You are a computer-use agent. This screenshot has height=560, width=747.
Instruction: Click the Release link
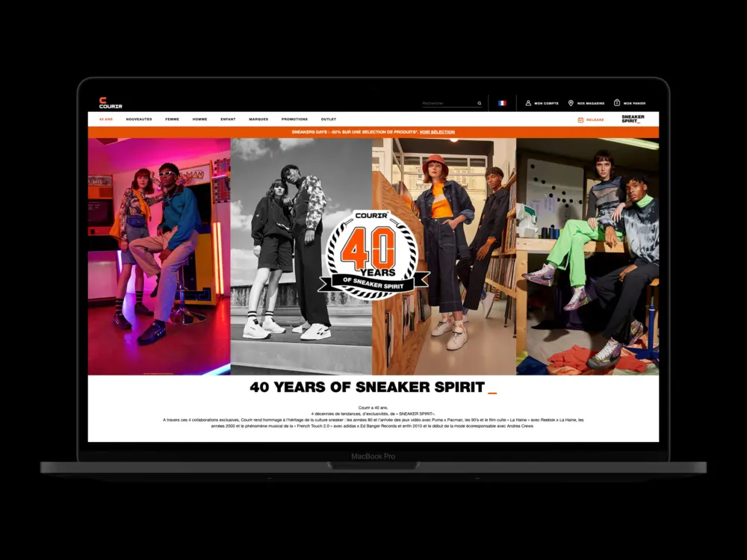(595, 120)
